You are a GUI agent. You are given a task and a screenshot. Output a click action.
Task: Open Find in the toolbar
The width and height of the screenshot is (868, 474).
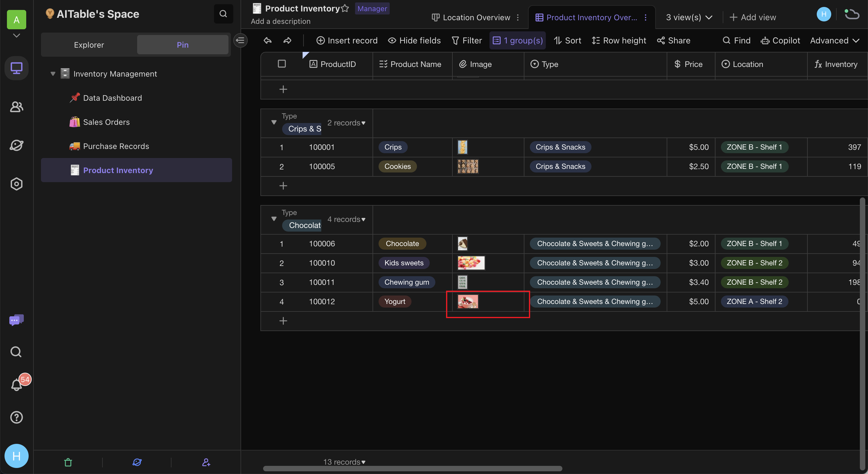coord(737,40)
